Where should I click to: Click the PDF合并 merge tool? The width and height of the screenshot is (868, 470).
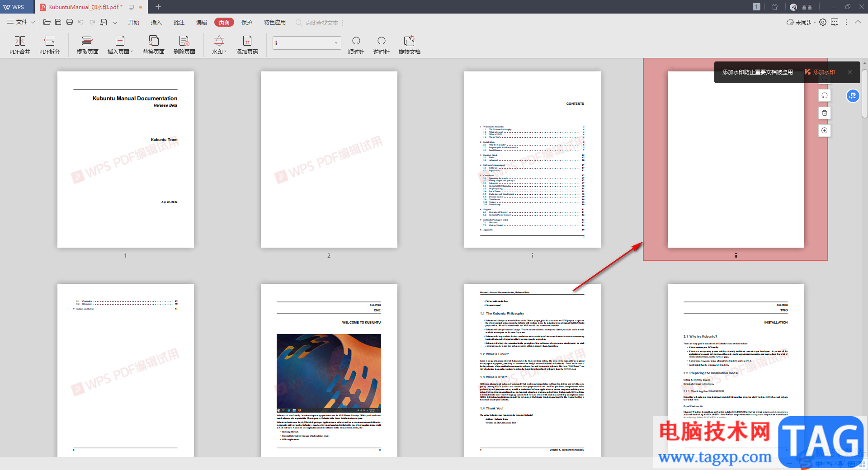20,45
